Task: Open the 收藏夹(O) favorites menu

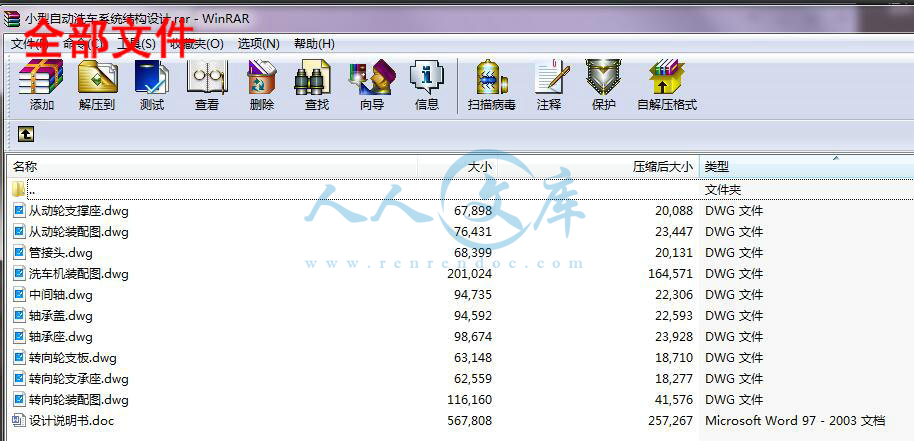Action: 196,44
